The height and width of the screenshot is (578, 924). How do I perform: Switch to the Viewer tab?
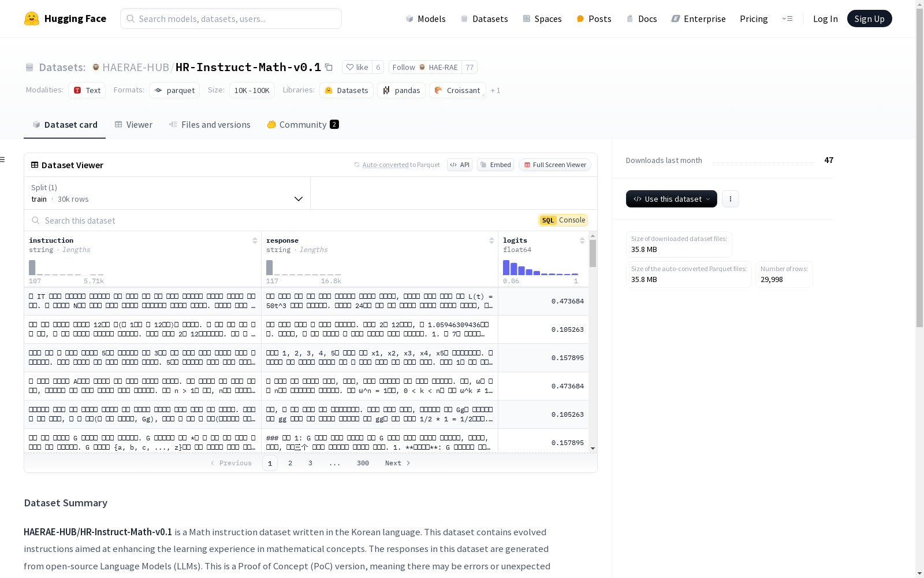[133, 125]
